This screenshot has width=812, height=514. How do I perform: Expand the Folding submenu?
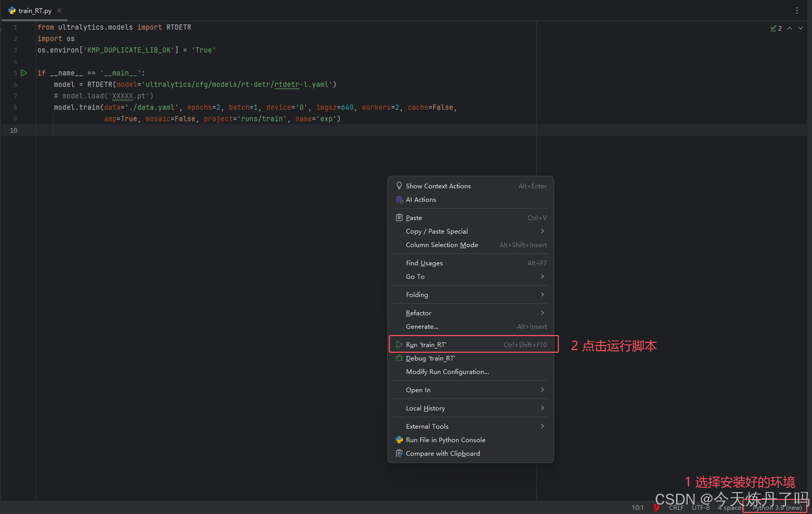pos(417,294)
